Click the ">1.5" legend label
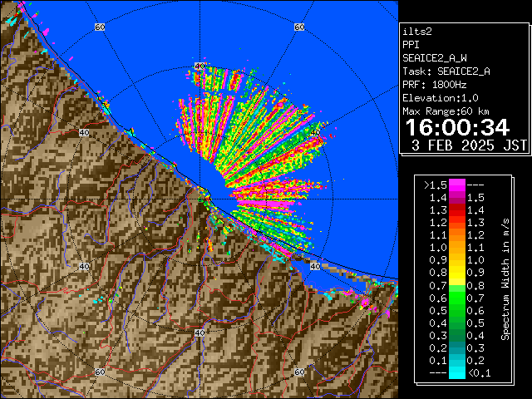 tap(436, 185)
